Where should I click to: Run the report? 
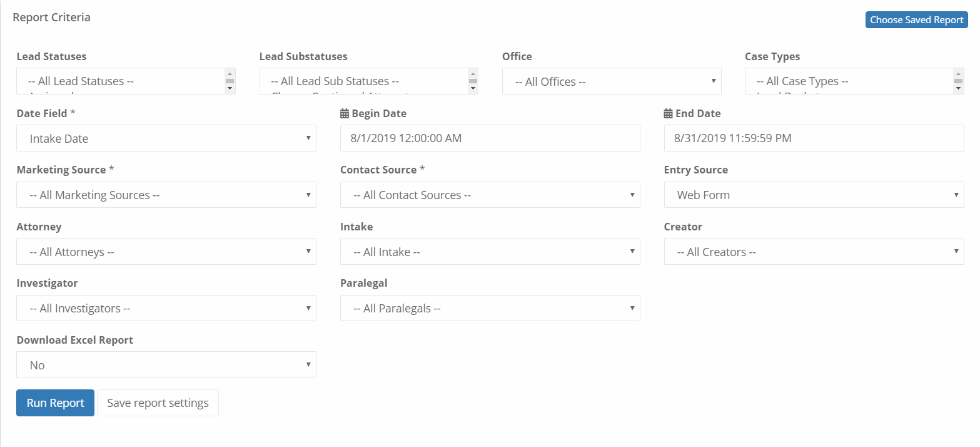[55, 403]
